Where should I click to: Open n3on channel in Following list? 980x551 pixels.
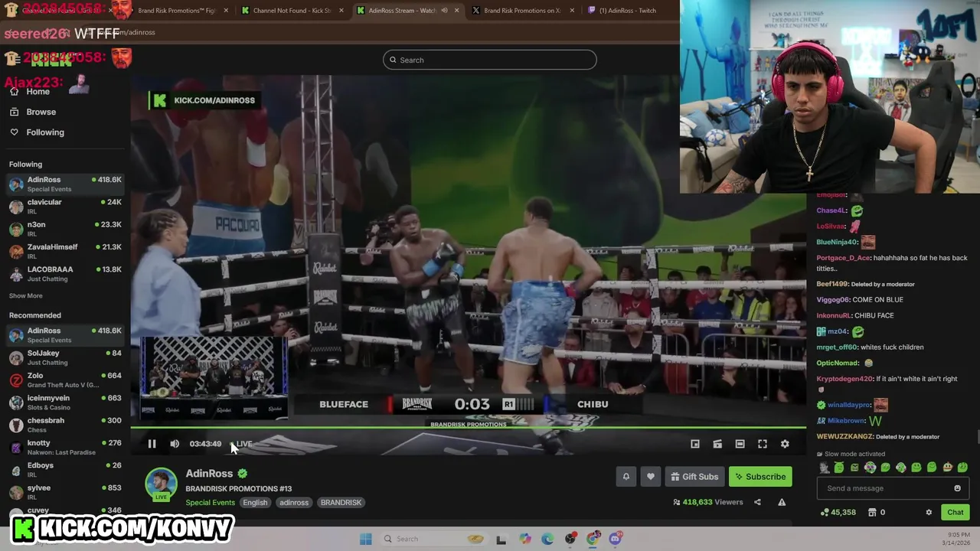click(65, 229)
